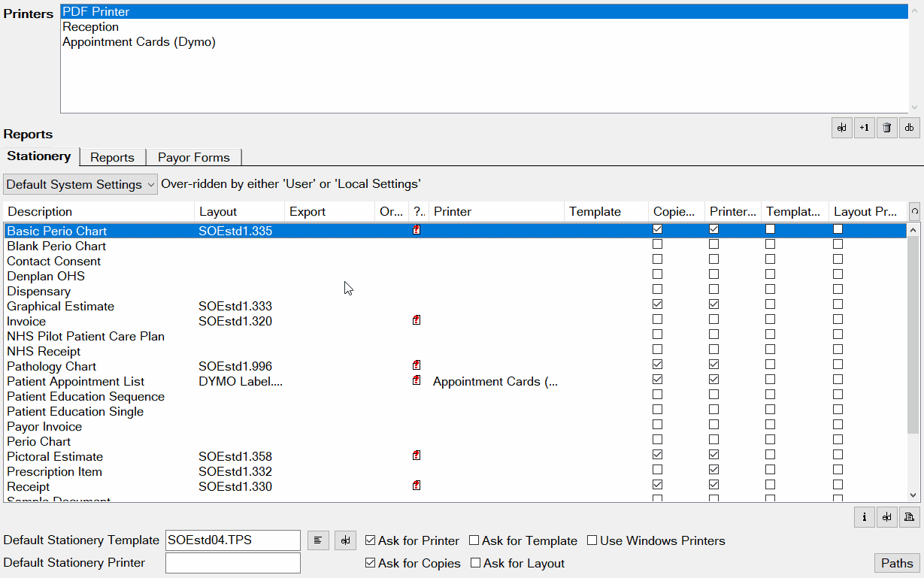
Task: Click the list icon next to SOEstd04.TPS field
Action: (x=317, y=540)
